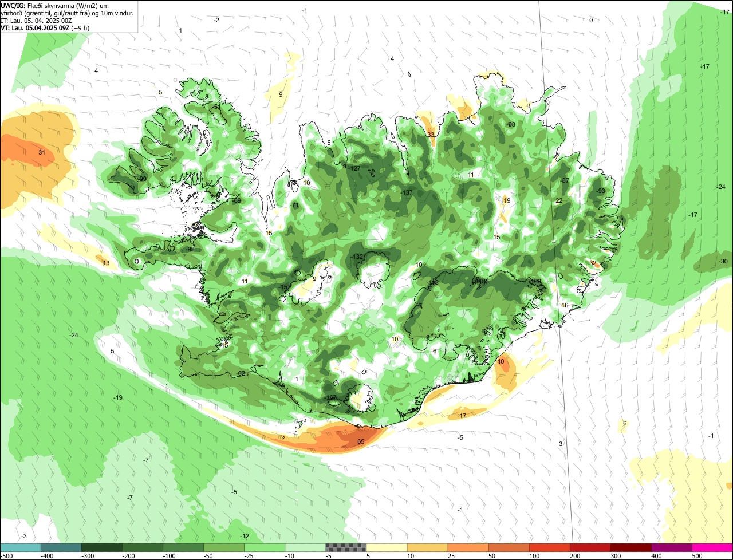This screenshot has height=560, width=733.
Task: Click the map value 16
Action: tap(565, 305)
